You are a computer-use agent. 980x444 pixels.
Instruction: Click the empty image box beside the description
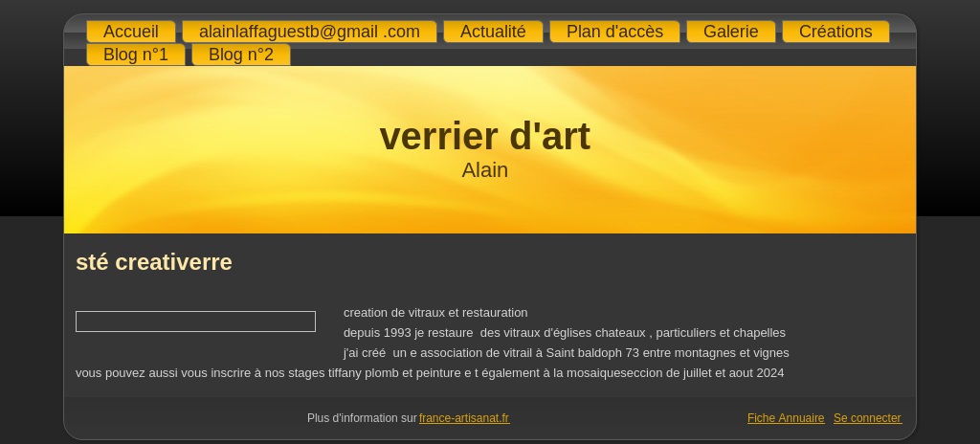[x=195, y=322]
